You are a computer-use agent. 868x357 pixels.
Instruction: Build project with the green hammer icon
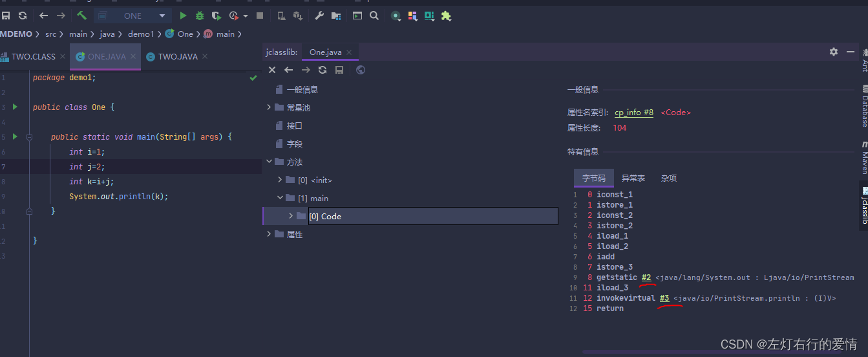[x=81, y=16]
